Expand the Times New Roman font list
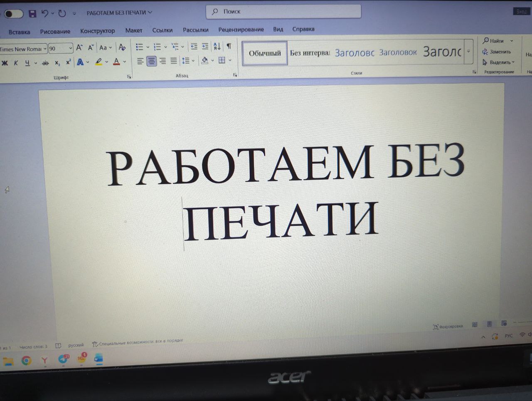 point(45,49)
